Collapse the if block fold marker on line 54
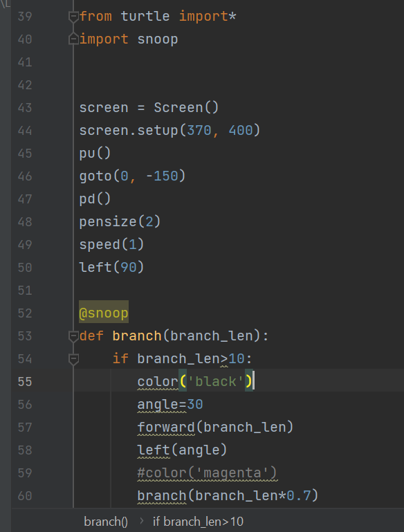 pos(73,359)
